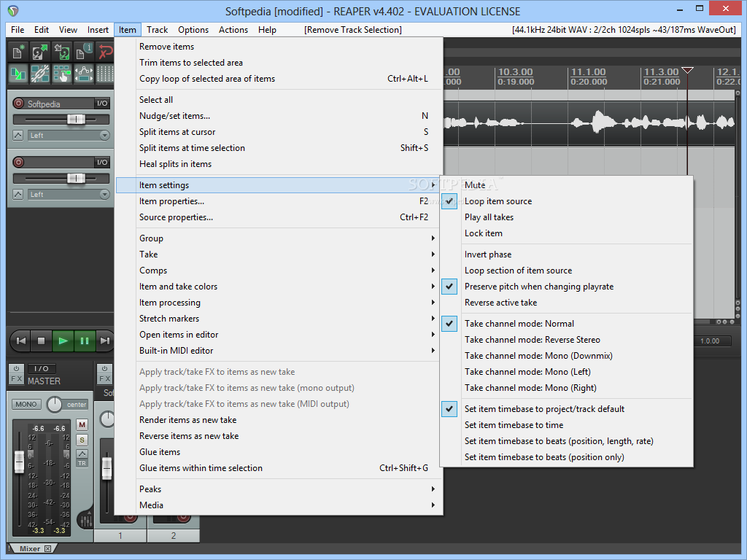Image resolution: width=747 pixels, height=560 pixels.
Task: Go to project end in transport
Action: (105, 341)
